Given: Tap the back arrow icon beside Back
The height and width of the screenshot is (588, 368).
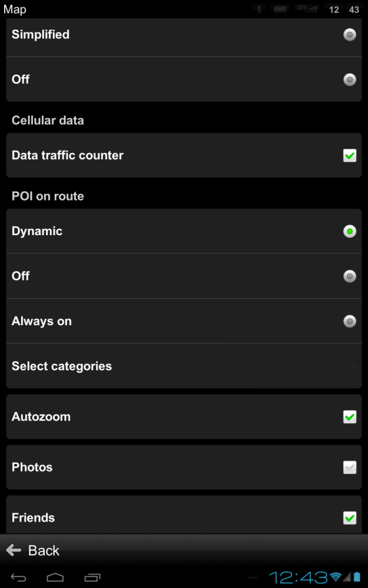Looking at the screenshot, I should tap(14, 550).
